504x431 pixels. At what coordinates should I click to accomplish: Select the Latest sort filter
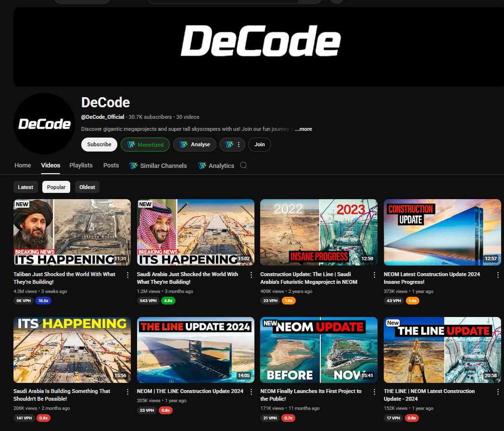tap(25, 187)
